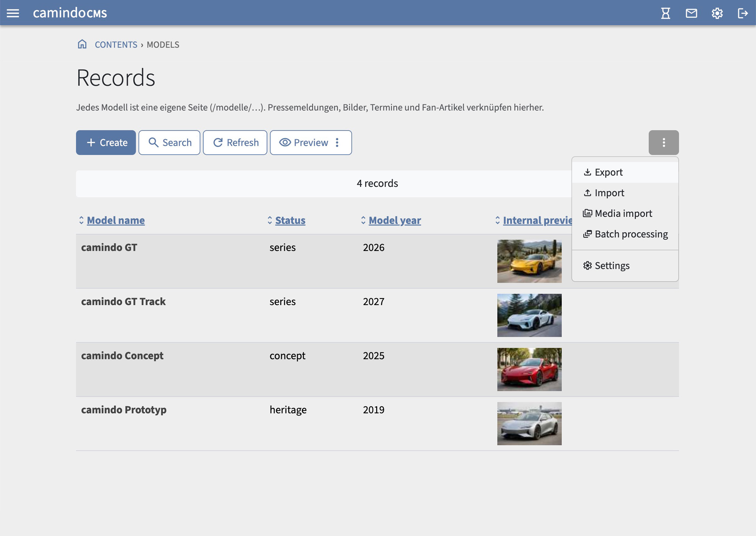Click sort arrows beside Status
The height and width of the screenshot is (536, 756).
click(x=269, y=220)
